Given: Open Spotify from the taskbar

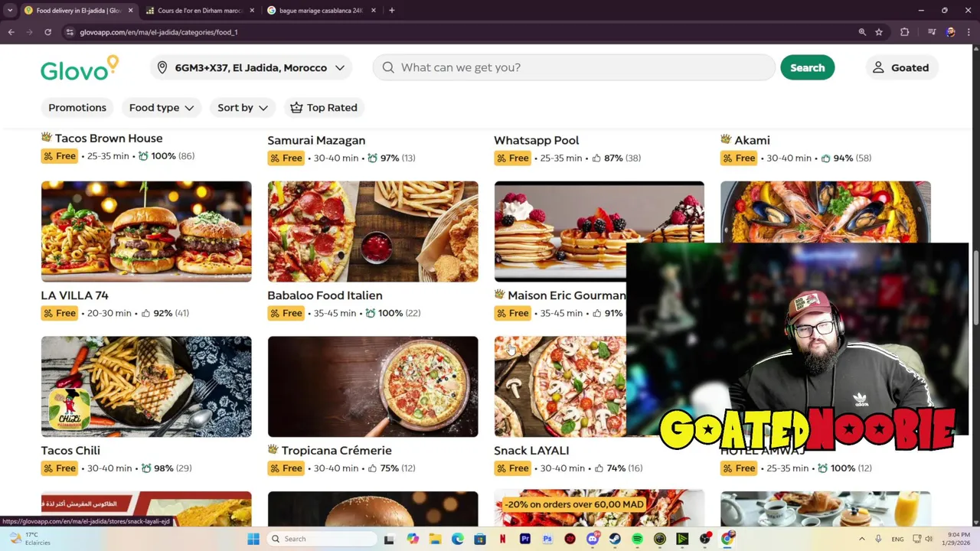Looking at the screenshot, I should (x=637, y=539).
